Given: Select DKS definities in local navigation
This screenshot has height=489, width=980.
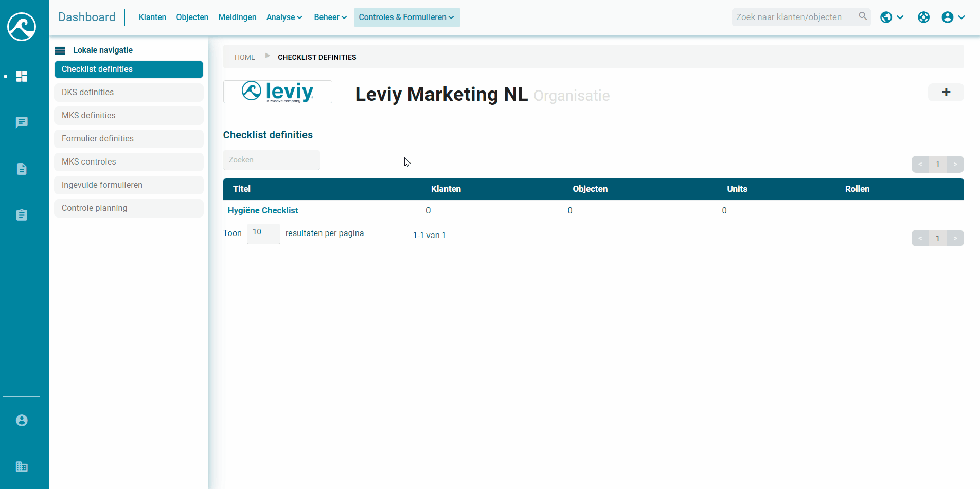Looking at the screenshot, I should tap(129, 93).
